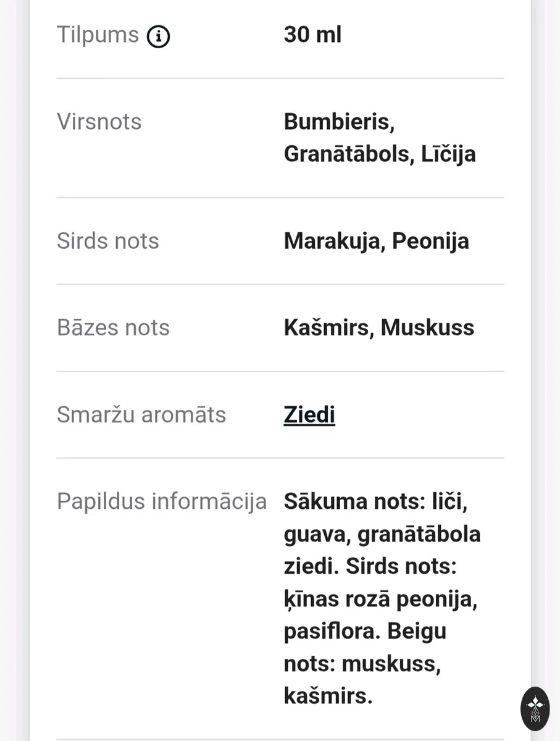Click the ķīnas rozā peonija text line
This screenshot has height=741, width=560.
pyautogui.click(x=380, y=600)
